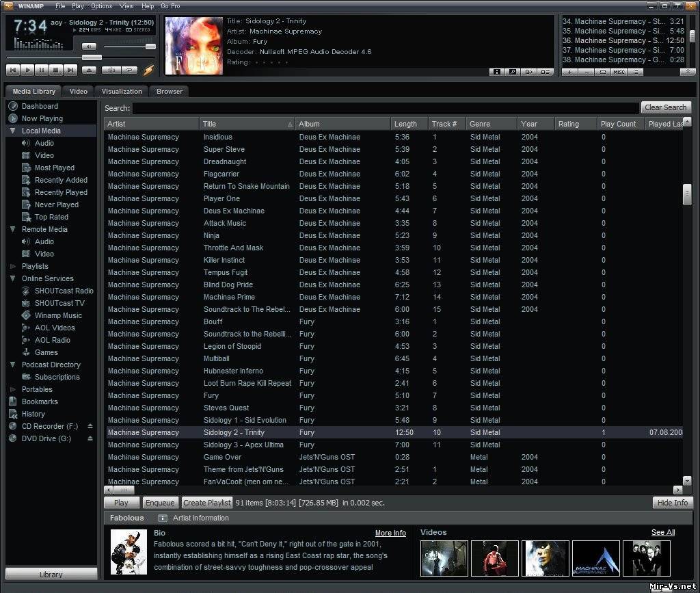Open SHOUTcast TV in Online Services
This screenshot has height=593, width=700.
(59, 303)
